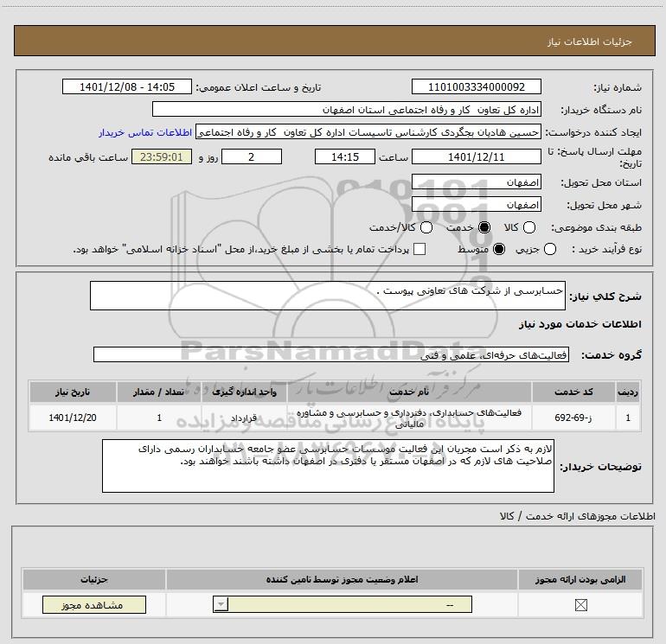
Task: Click the تاریخ نیاز column header
Action: (x=73, y=392)
